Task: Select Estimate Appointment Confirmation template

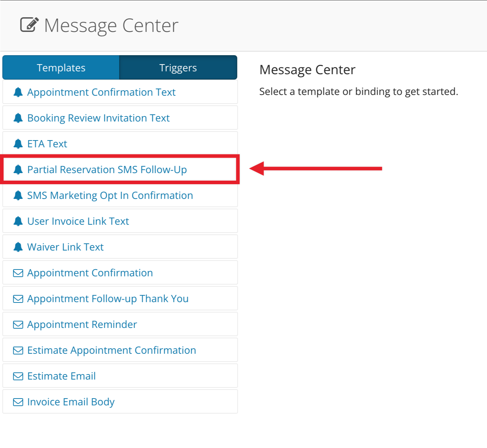Action: coord(120,350)
